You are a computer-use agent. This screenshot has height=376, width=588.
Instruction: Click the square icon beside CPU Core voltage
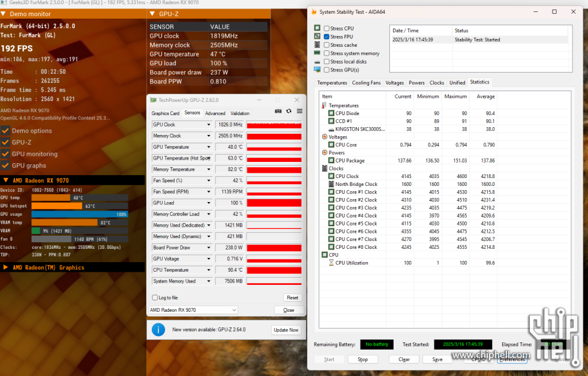(331, 145)
